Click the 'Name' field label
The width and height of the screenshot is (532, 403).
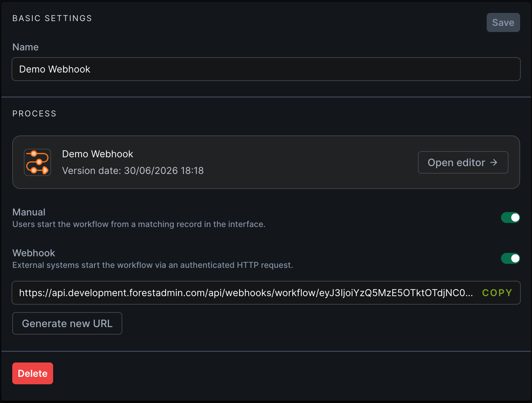pyautogui.click(x=26, y=47)
